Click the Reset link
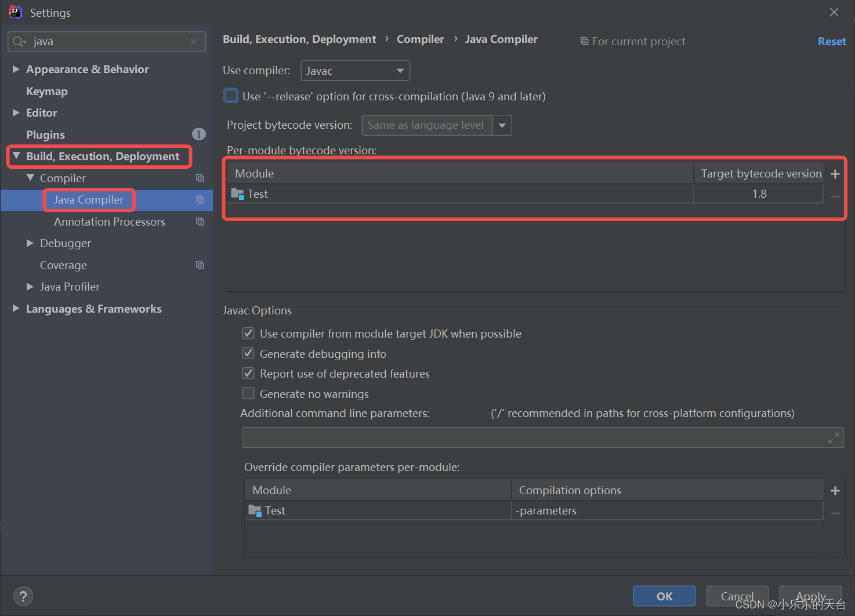Image resolution: width=855 pixels, height=616 pixels. pos(832,42)
